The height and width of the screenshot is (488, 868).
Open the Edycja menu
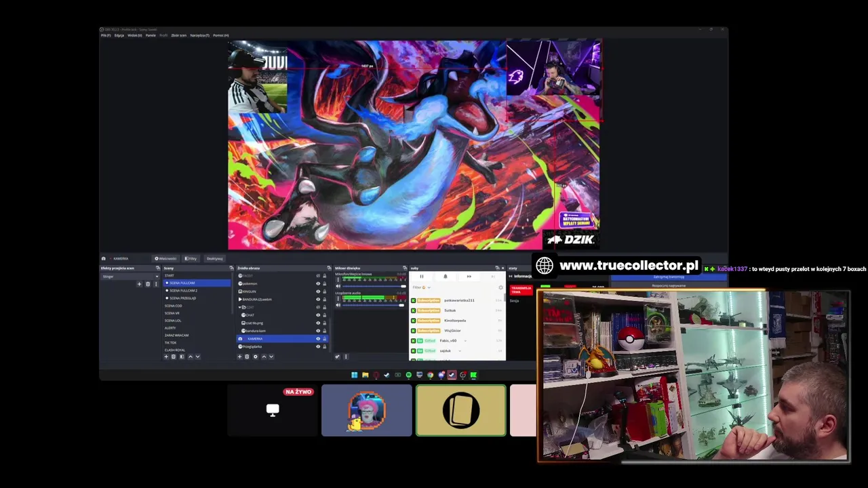click(x=119, y=35)
